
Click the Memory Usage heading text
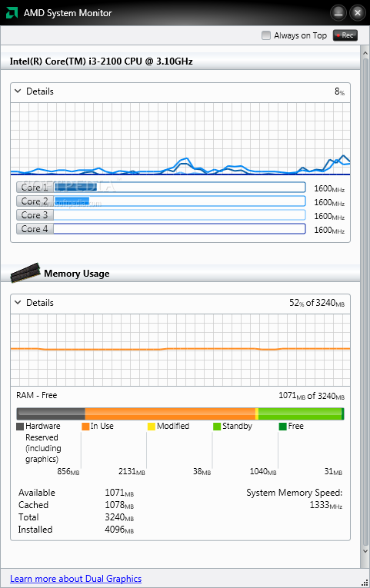tap(77, 274)
